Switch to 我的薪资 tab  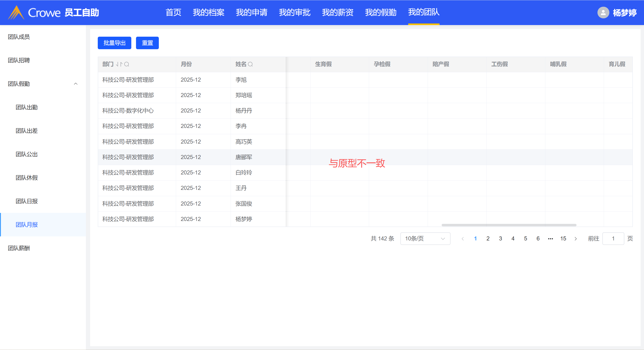338,13
